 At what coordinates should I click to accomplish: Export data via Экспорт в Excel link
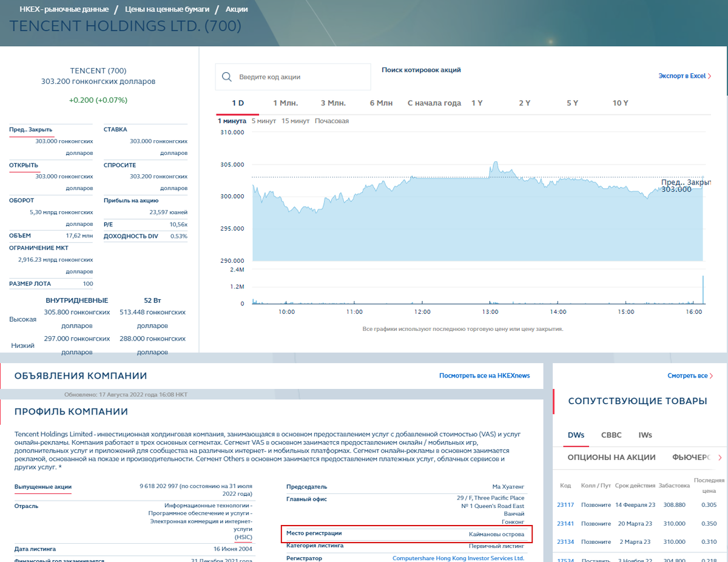685,76
